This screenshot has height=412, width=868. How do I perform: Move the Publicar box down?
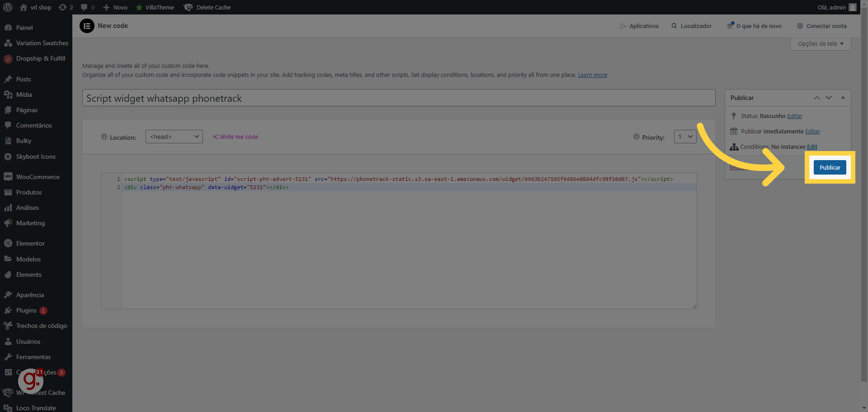(829, 98)
